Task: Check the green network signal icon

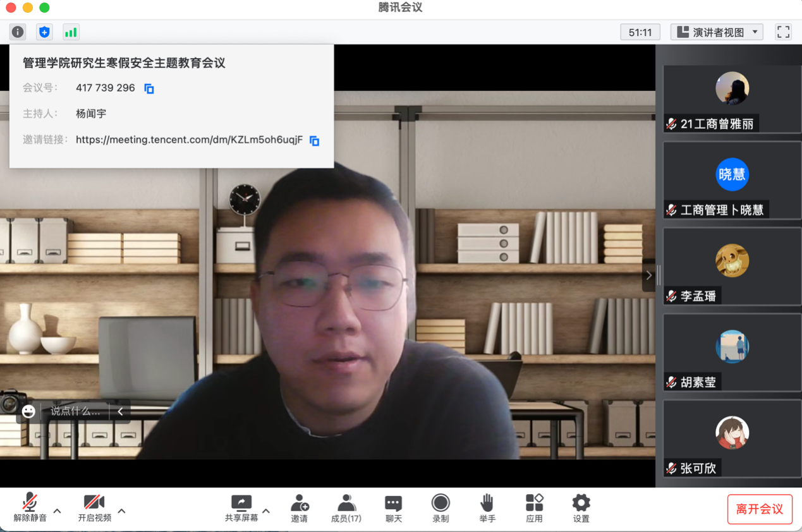Action: click(71, 32)
